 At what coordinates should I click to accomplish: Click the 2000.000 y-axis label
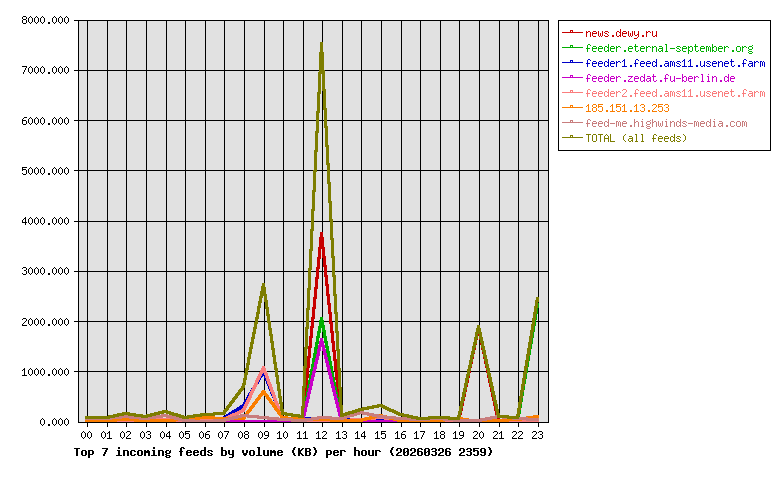click(45, 322)
